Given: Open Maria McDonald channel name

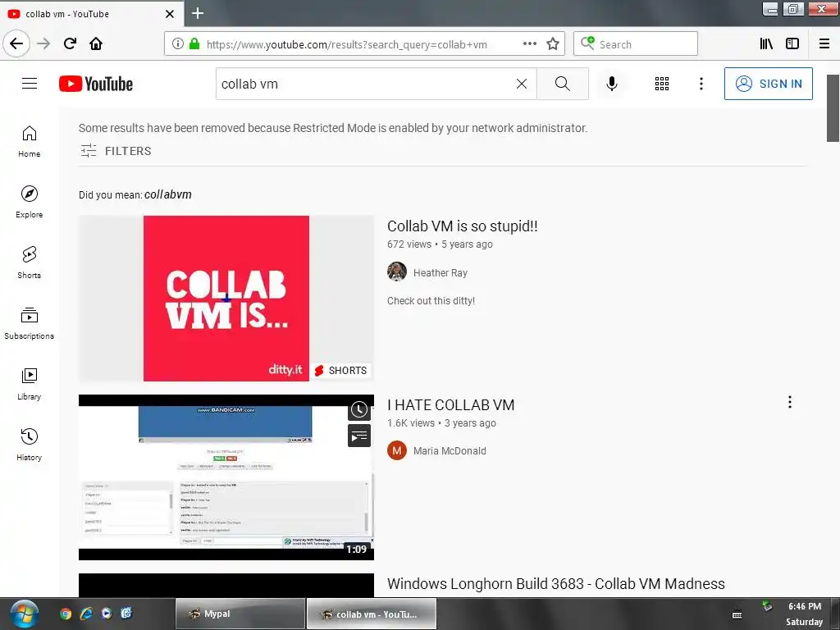Looking at the screenshot, I should (x=450, y=451).
